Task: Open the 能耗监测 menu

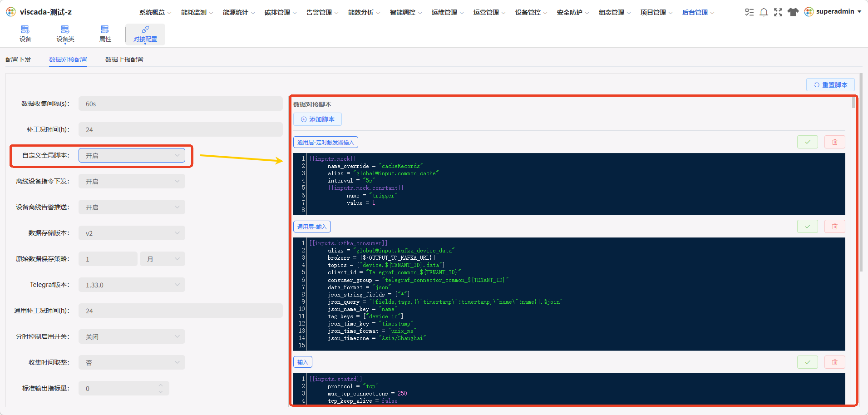Action: click(197, 12)
